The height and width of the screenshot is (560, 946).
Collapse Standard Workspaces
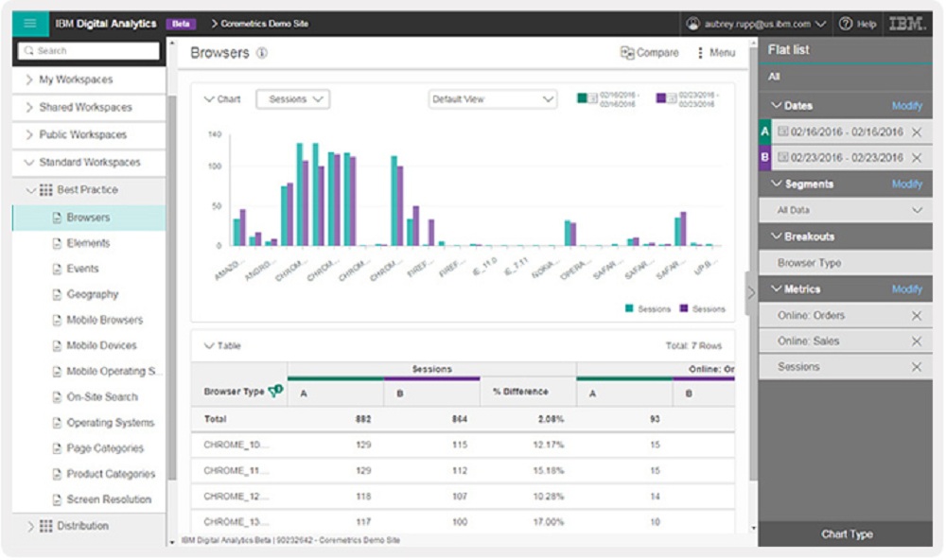click(x=29, y=163)
